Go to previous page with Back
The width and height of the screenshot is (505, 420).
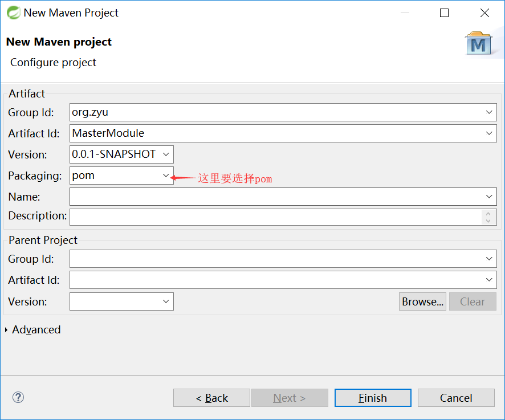click(x=211, y=398)
